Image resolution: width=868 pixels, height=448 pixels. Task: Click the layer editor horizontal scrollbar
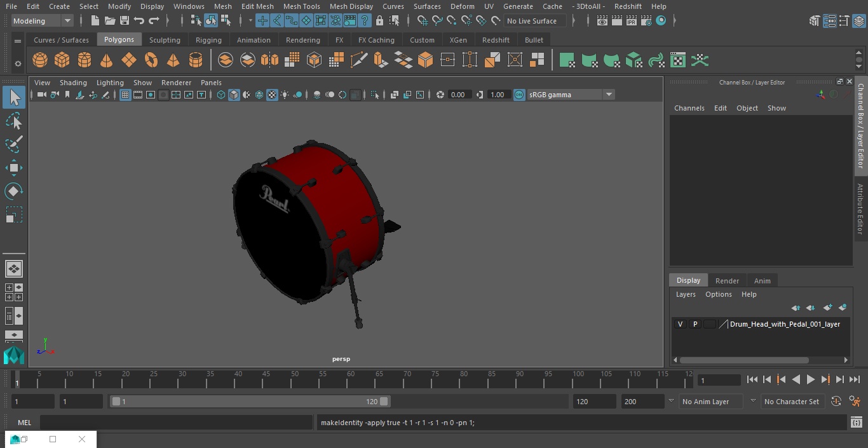744,360
